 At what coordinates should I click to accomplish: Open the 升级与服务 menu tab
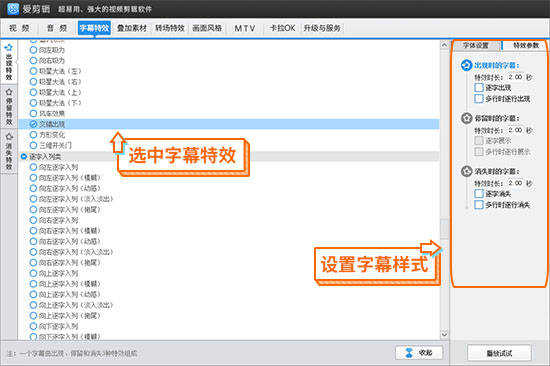(322, 28)
